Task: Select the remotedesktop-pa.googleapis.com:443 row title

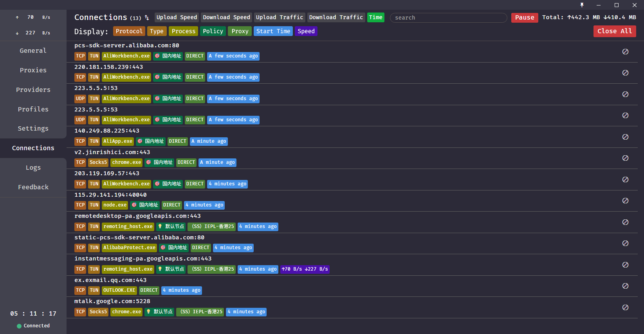Action: click(137, 216)
